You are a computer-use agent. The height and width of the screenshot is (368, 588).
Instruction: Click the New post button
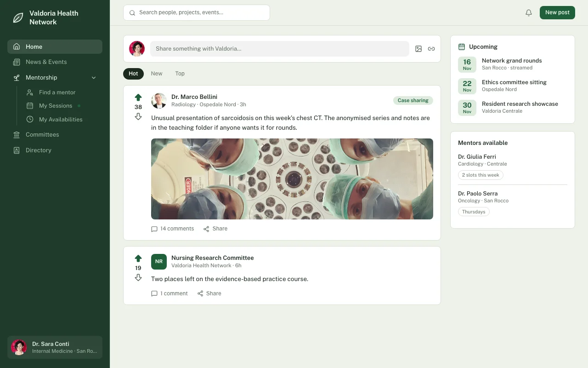click(557, 13)
